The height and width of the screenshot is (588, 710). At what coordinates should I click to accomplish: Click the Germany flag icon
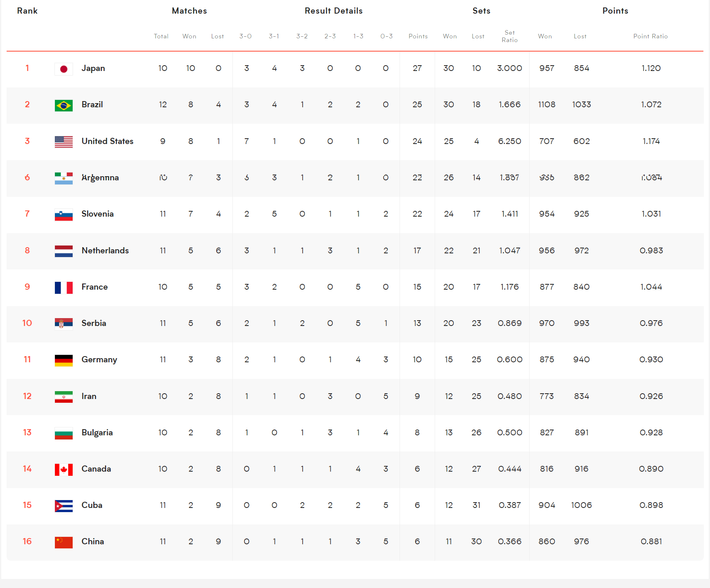(64, 360)
